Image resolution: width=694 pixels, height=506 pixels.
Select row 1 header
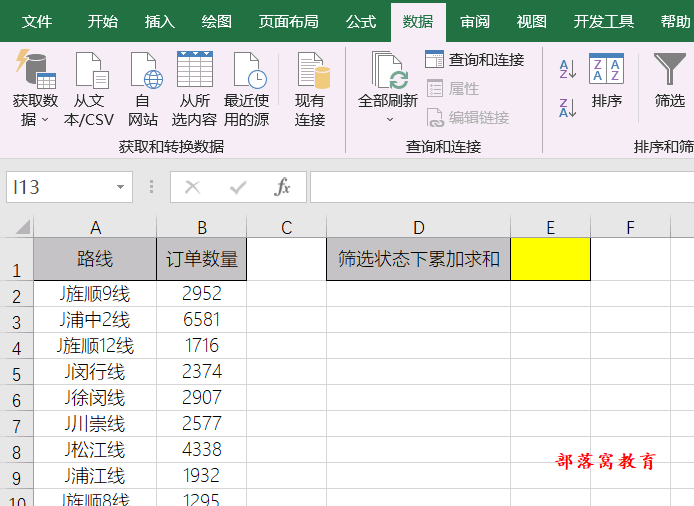pos(16,259)
